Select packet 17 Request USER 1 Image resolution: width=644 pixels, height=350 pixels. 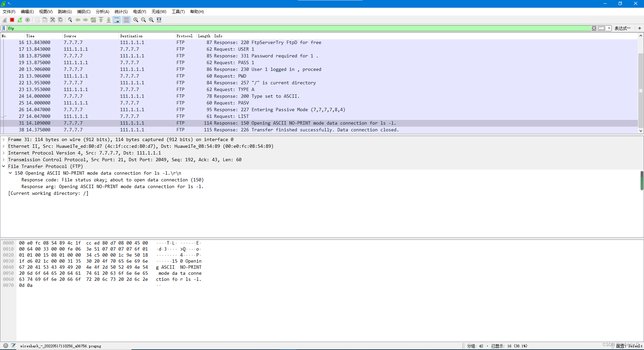pos(319,49)
